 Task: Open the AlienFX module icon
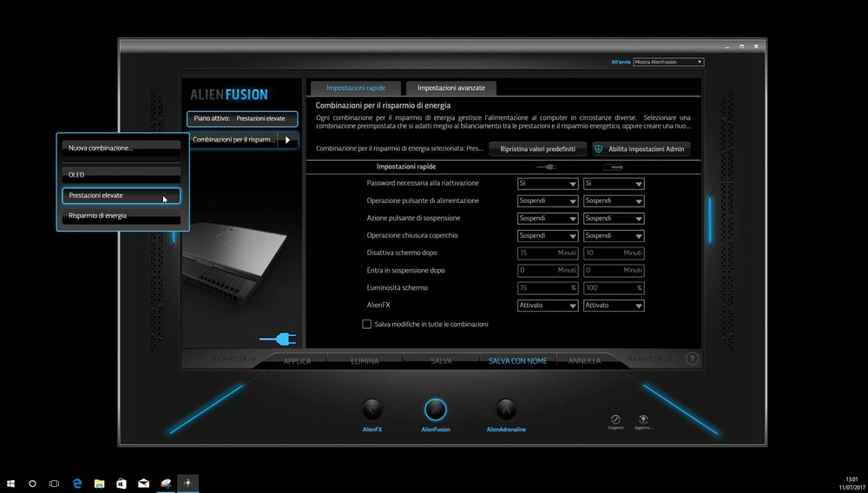(372, 410)
